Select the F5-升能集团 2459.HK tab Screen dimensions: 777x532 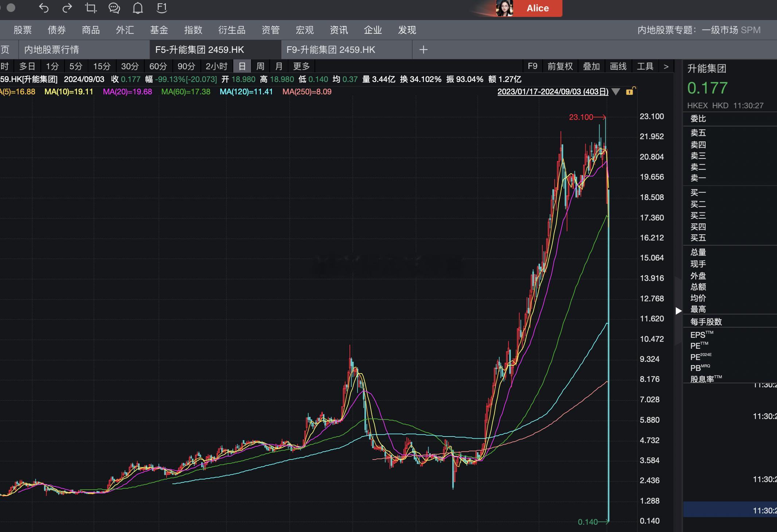tap(215, 50)
